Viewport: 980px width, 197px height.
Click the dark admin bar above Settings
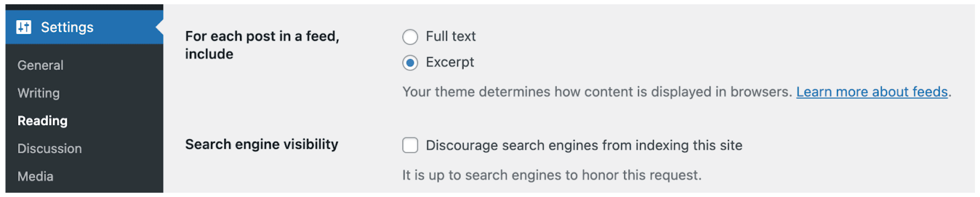[84, 7]
